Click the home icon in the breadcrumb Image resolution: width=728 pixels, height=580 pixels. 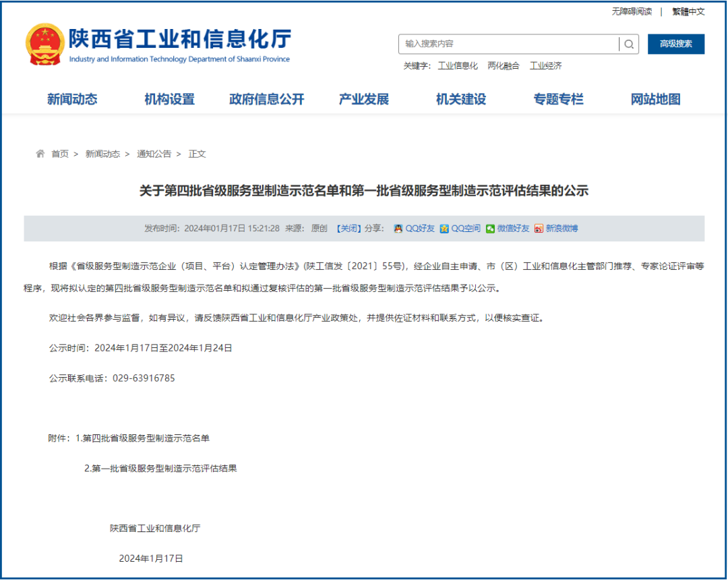[40, 154]
